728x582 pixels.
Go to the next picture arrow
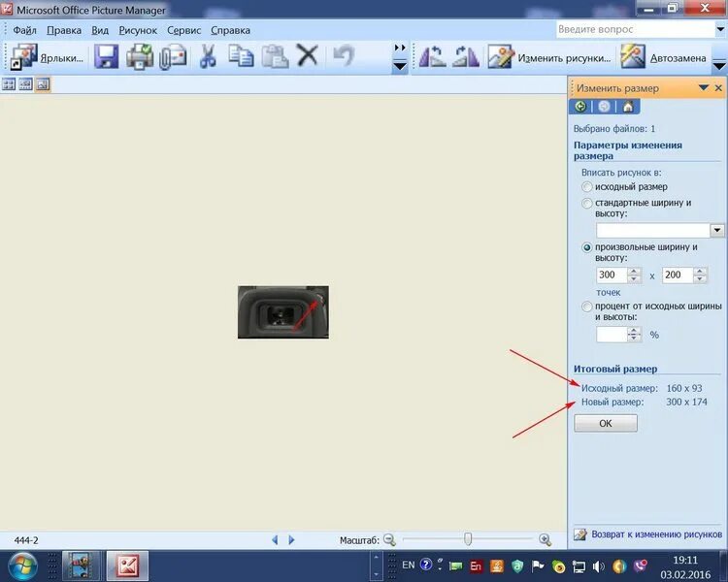[x=291, y=539]
